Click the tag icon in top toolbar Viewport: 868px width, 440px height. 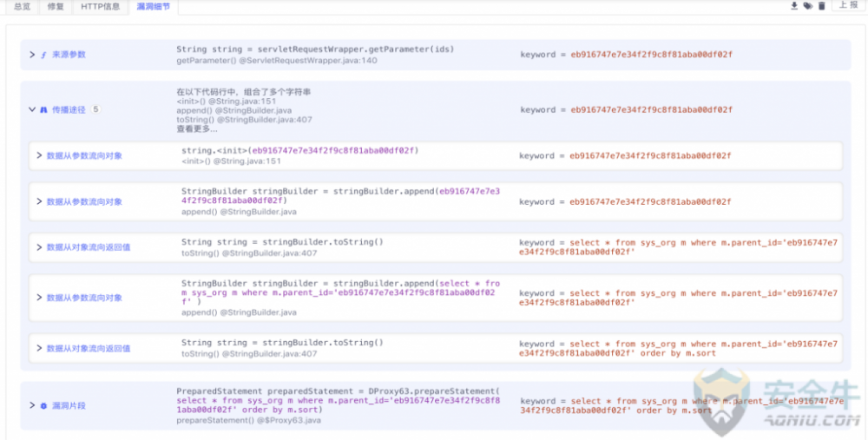(x=807, y=5)
